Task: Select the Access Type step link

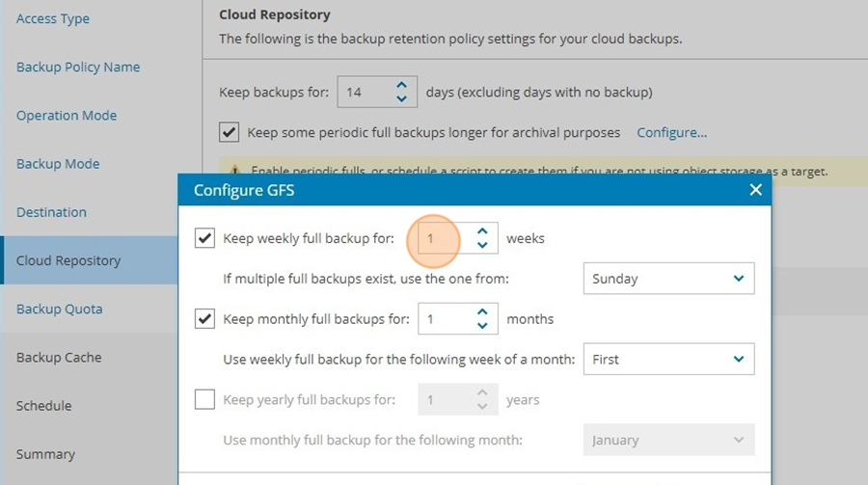Action: (53, 19)
